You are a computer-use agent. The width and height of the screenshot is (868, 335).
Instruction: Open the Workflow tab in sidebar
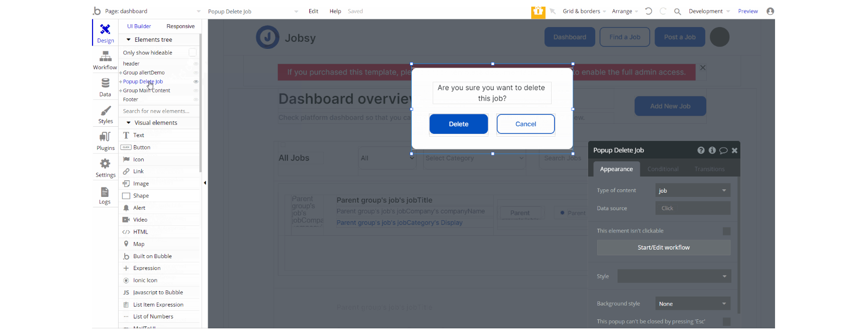[105, 61]
